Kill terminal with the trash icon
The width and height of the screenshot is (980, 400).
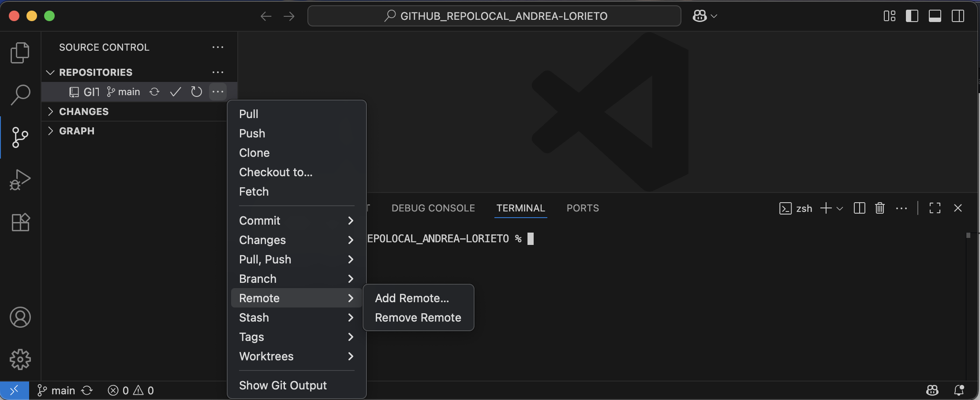pos(879,208)
